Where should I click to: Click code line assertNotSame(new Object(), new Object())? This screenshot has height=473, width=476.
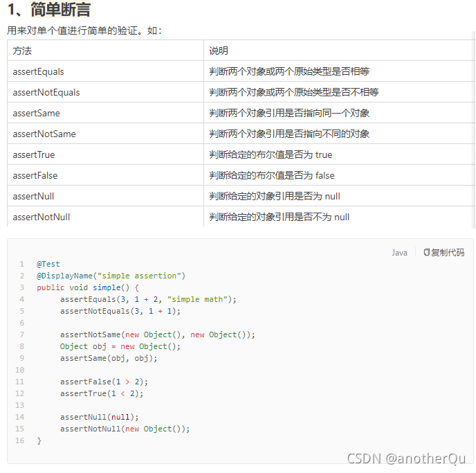click(158, 334)
